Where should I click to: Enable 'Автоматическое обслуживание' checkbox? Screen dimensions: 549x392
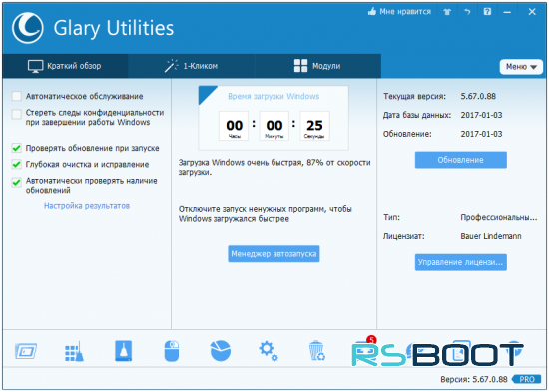16,96
